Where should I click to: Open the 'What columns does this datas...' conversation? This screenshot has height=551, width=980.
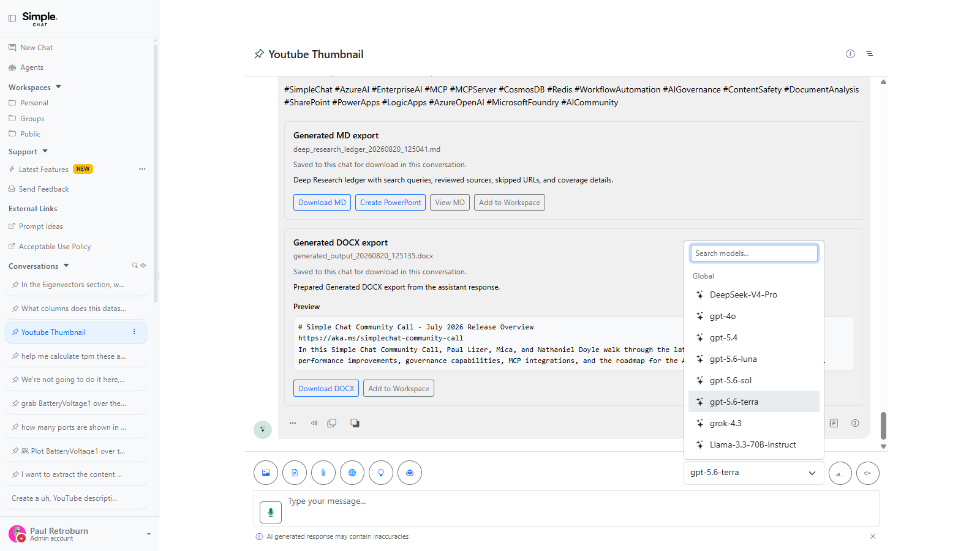[76, 309]
